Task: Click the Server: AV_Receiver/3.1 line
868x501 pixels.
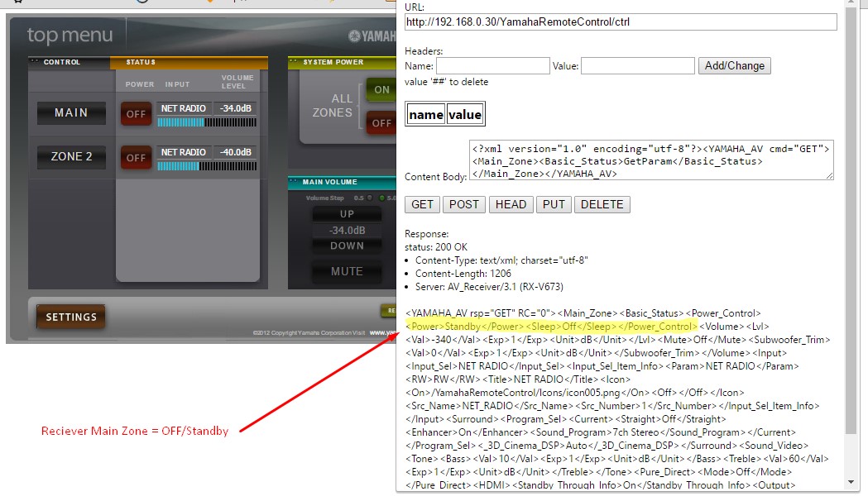Action: point(489,287)
